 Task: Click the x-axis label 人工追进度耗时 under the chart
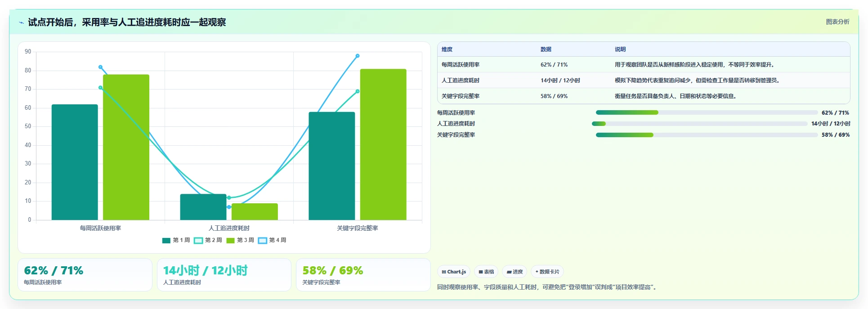click(229, 228)
